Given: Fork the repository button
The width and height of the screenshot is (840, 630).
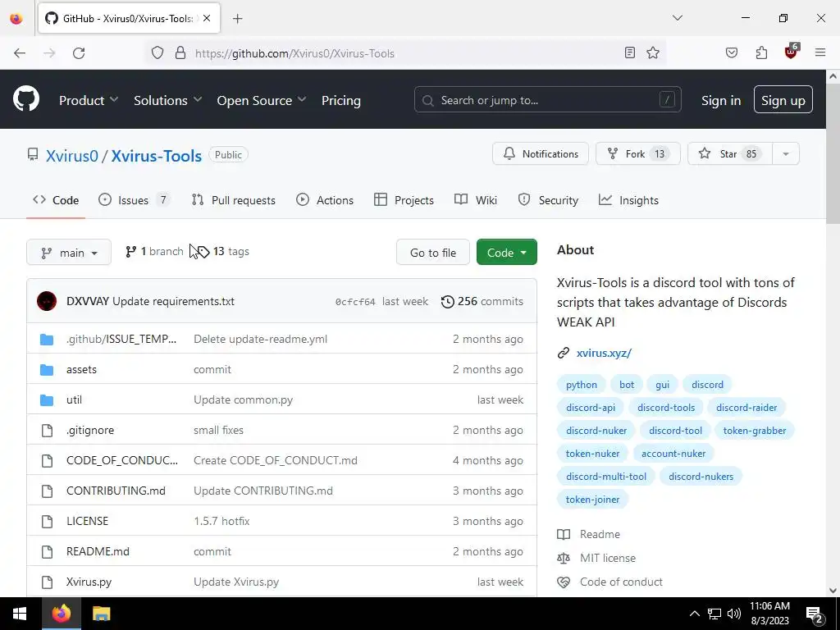Looking at the screenshot, I should click(x=637, y=153).
